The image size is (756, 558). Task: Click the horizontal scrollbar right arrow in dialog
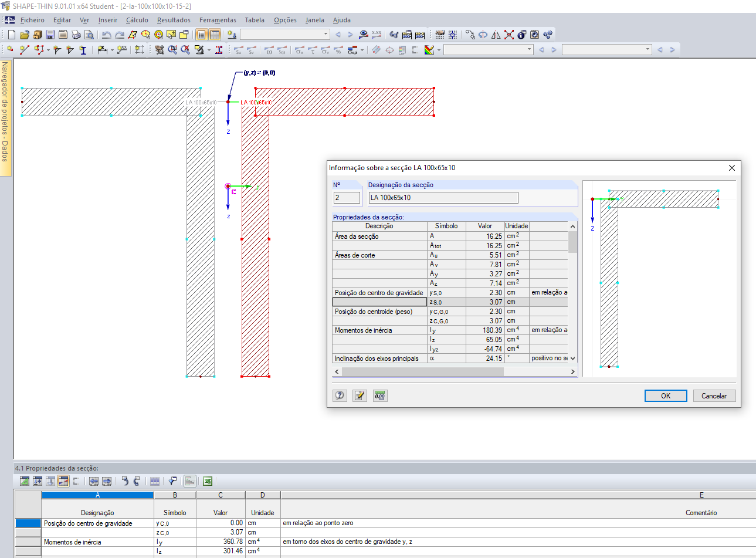tap(573, 371)
